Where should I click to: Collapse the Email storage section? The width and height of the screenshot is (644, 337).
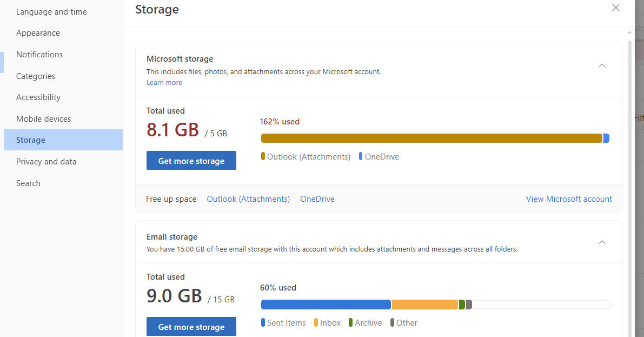(602, 243)
